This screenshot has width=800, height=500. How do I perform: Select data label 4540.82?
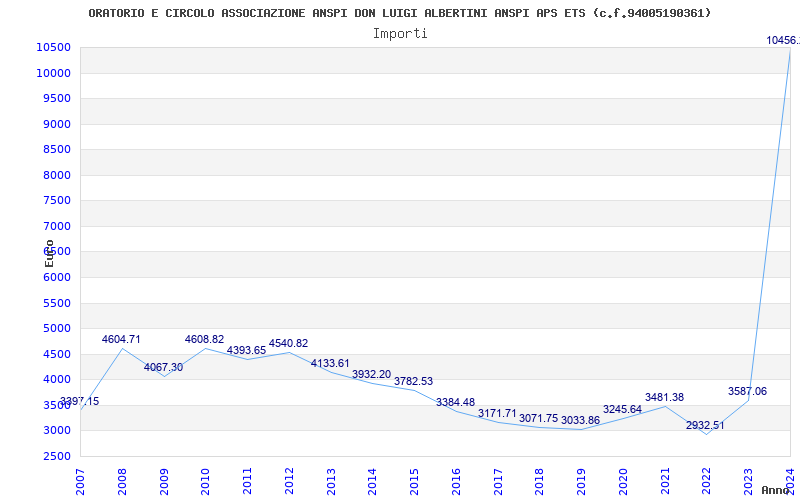pos(288,343)
